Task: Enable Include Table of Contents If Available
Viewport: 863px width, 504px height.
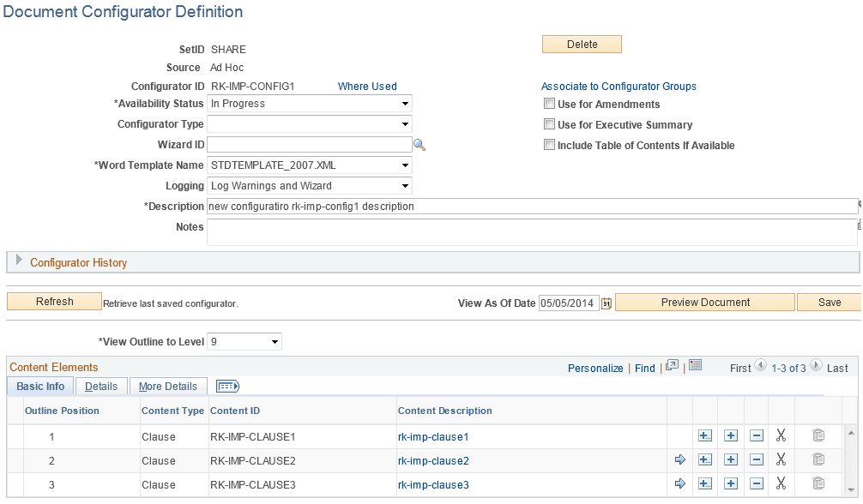Action: coord(548,145)
